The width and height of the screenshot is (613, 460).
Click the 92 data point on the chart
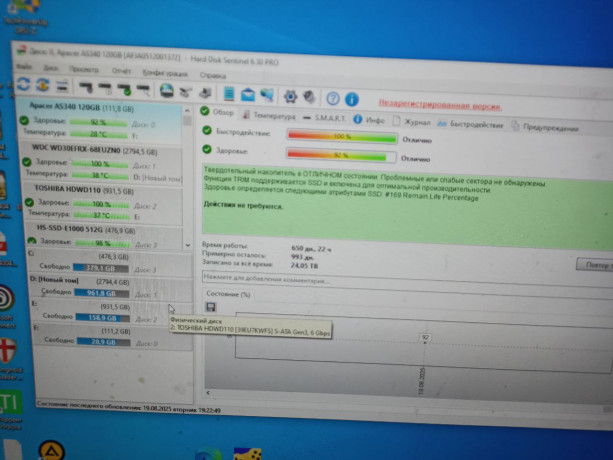click(425, 339)
